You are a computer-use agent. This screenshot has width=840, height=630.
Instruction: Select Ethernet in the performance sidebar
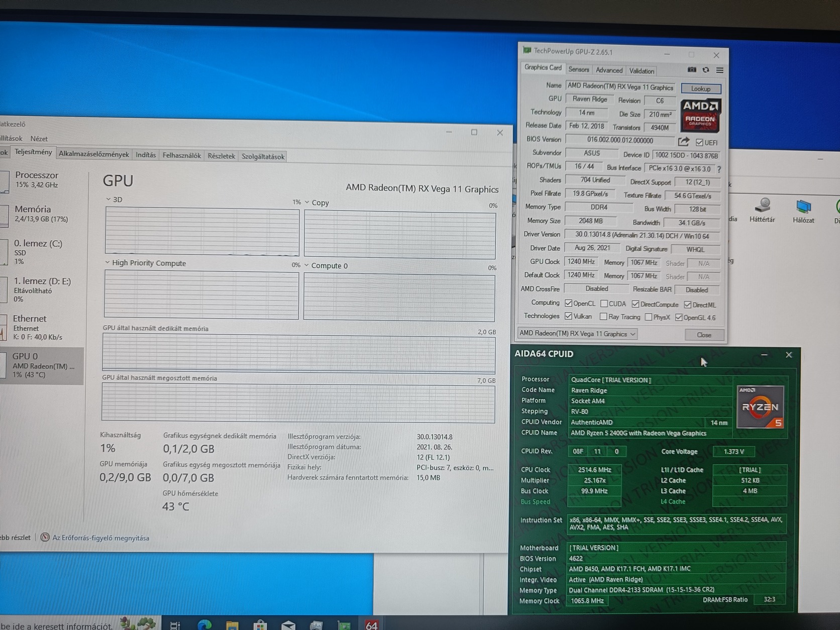point(42,327)
